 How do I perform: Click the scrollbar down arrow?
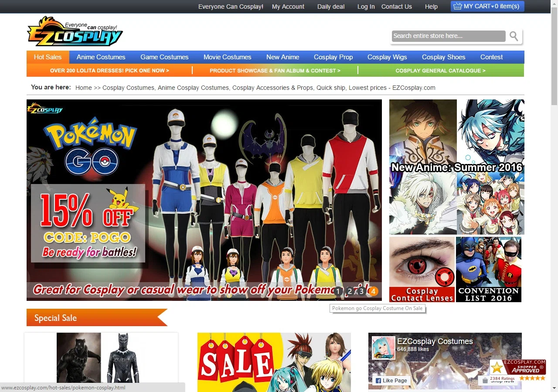[x=554, y=388]
